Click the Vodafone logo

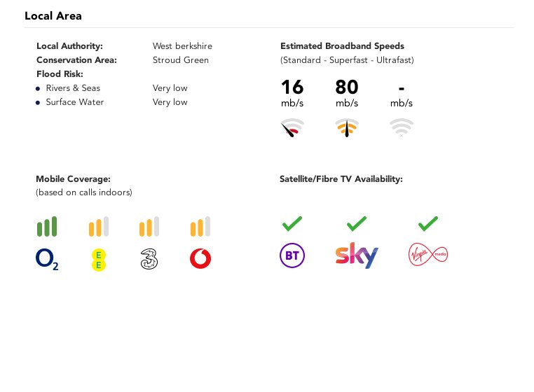(200, 258)
